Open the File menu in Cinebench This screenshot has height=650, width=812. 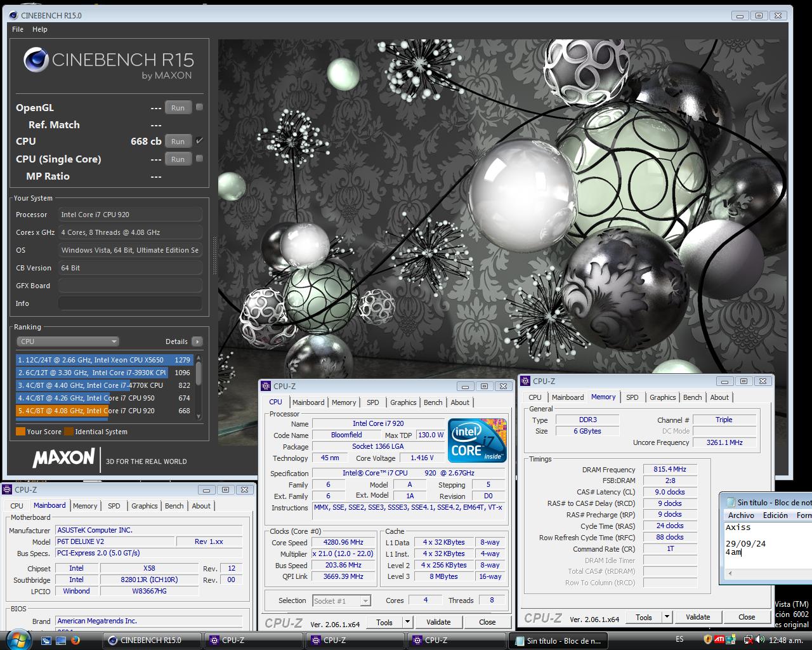click(18, 29)
